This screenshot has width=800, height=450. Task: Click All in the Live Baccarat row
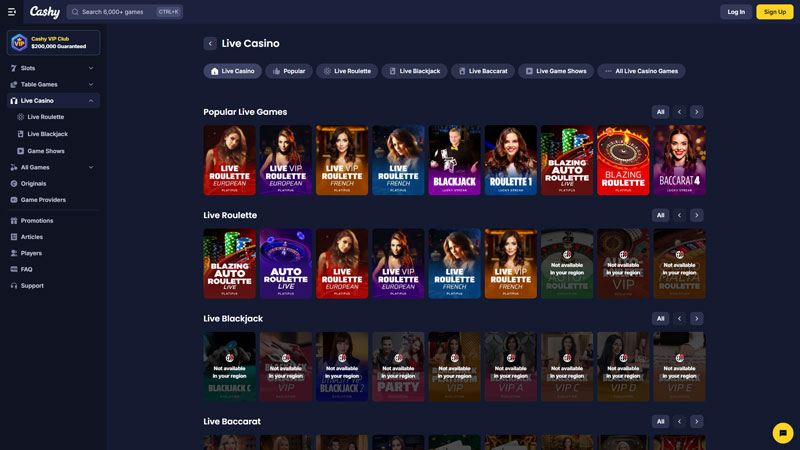click(x=660, y=421)
